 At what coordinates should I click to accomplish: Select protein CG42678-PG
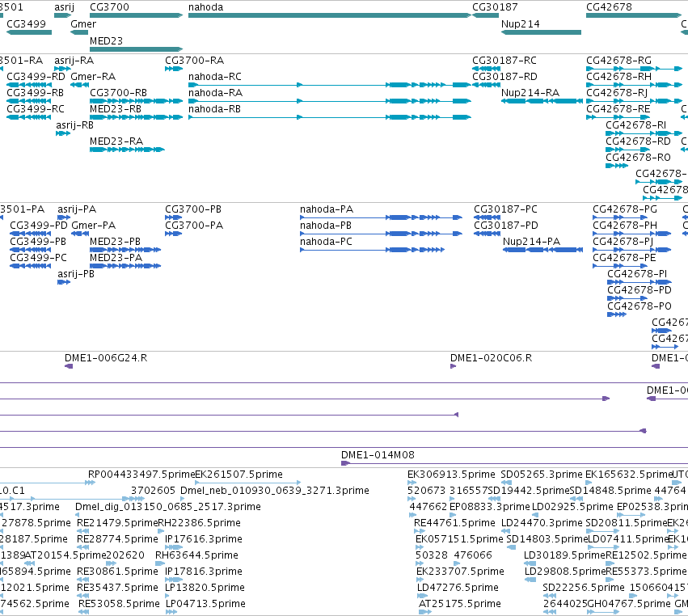(620, 217)
